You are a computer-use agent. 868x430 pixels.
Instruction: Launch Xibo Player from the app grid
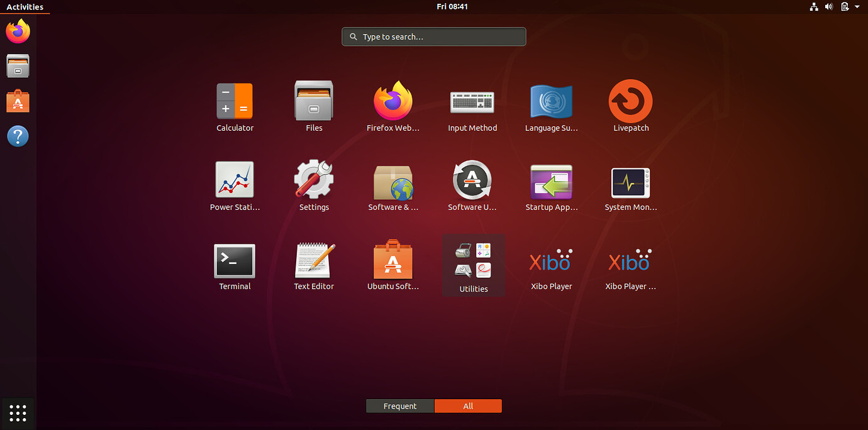(551, 263)
